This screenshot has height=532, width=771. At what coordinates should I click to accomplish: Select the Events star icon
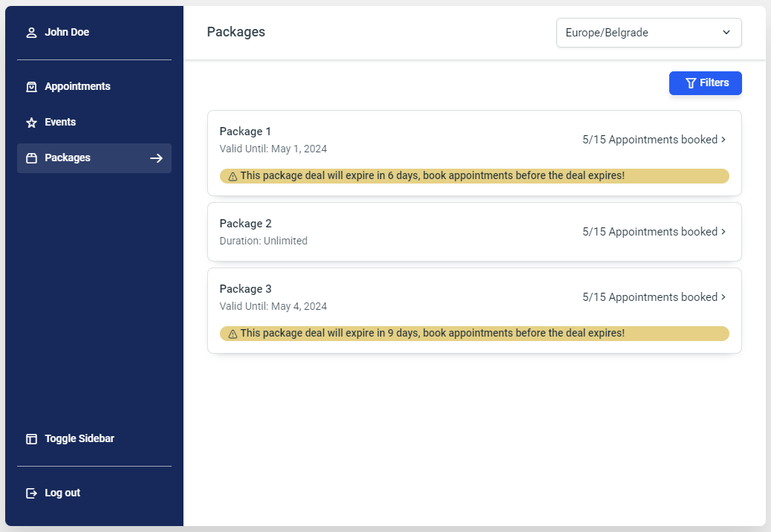pos(31,122)
